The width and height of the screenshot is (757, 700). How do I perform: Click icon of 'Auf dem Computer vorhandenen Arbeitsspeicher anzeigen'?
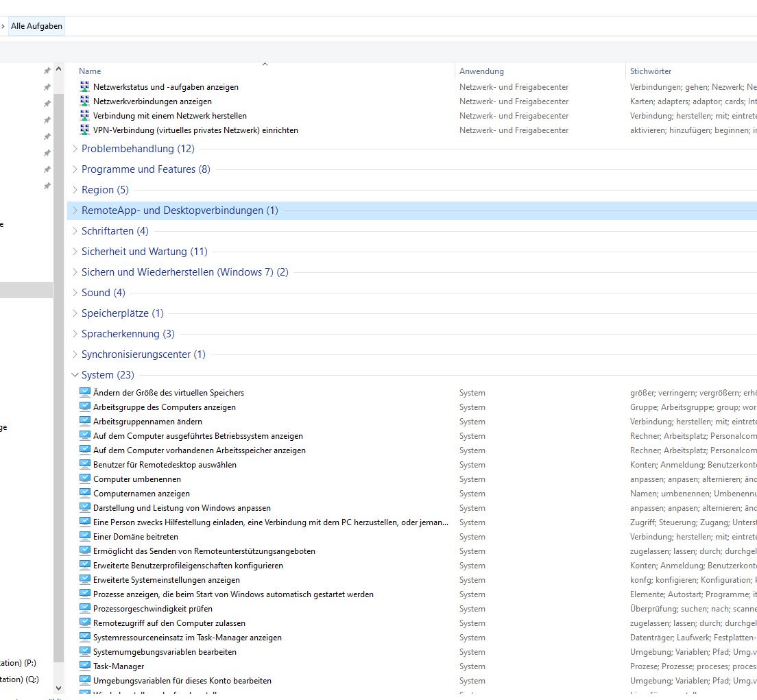(85, 450)
